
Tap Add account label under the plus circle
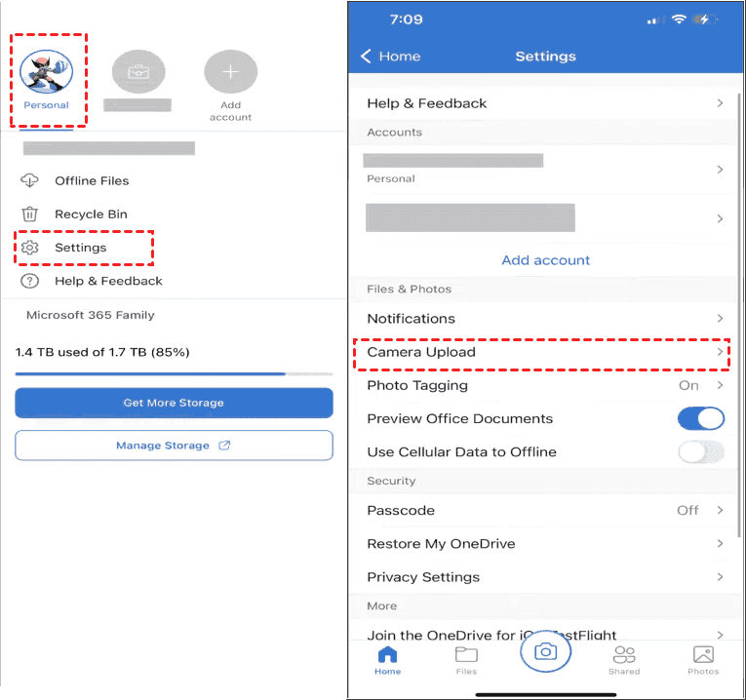click(x=231, y=111)
